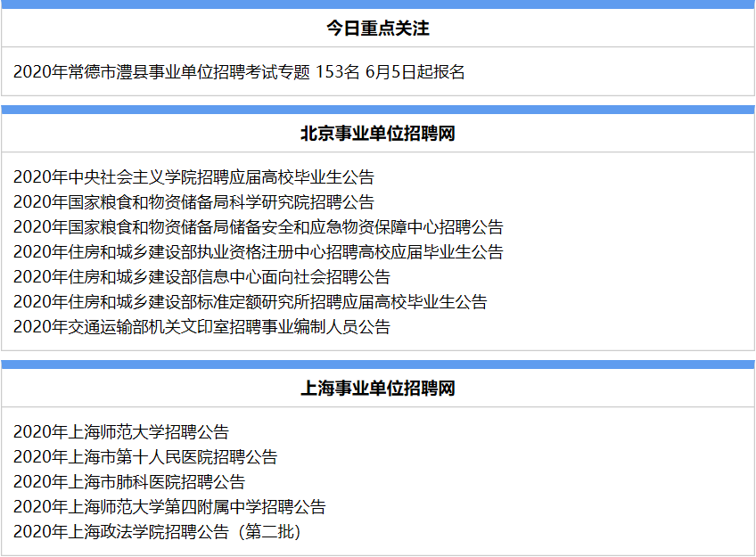Screen dimensions: 756x557
Task: Open 2020年上海师范大学招聘公告 link
Action: click(121, 432)
